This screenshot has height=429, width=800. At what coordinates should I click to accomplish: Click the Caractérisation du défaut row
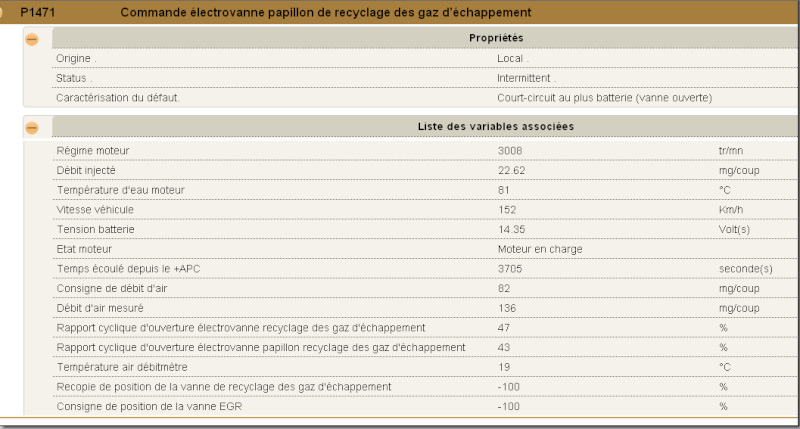tap(426, 97)
